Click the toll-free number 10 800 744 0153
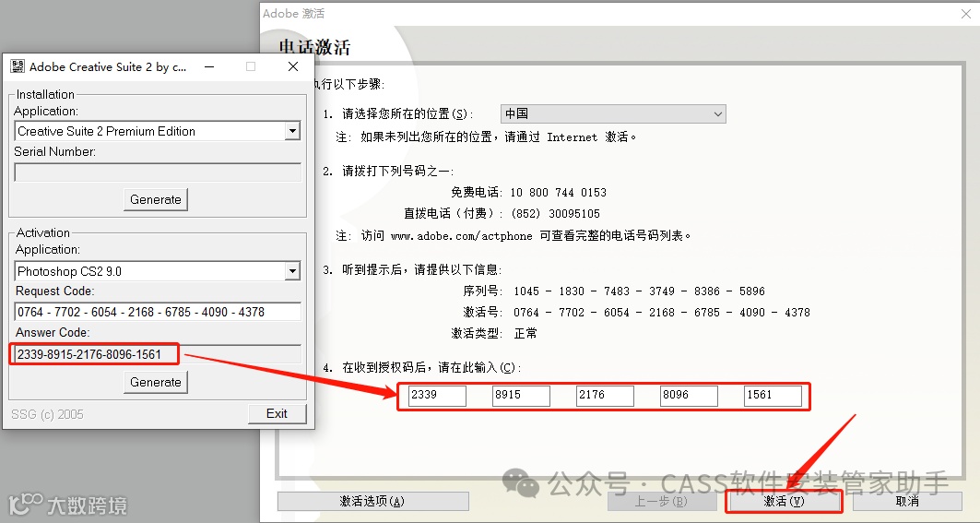This screenshot has height=523, width=980. click(558, 192)
